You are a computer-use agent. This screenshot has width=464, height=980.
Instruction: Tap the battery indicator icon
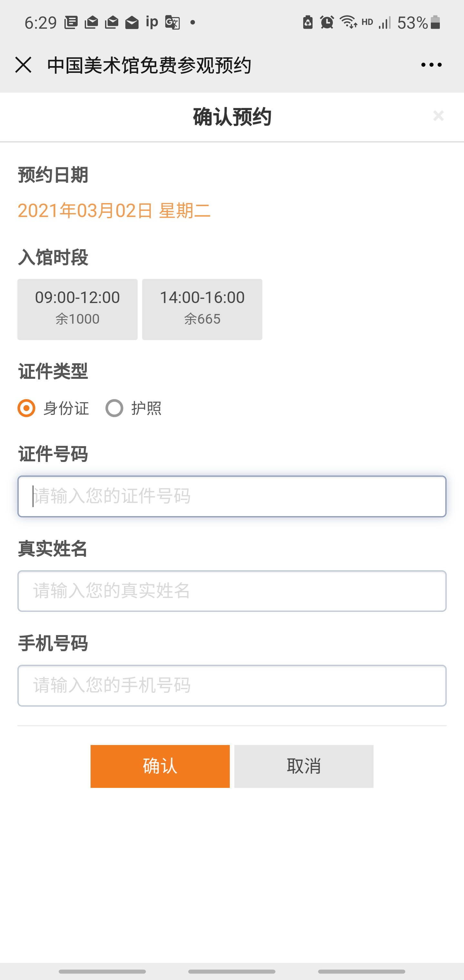[x=435, y=23]
